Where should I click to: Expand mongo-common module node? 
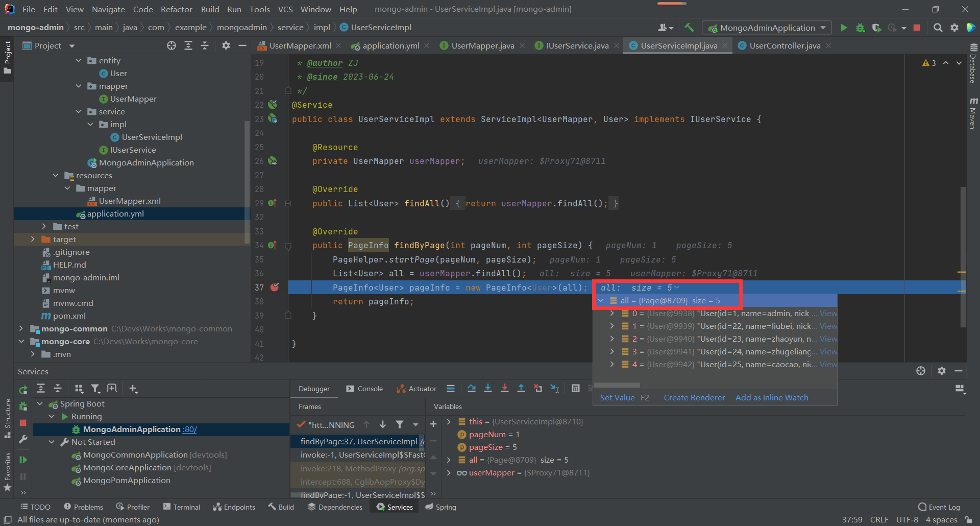[x=21, y=328]
